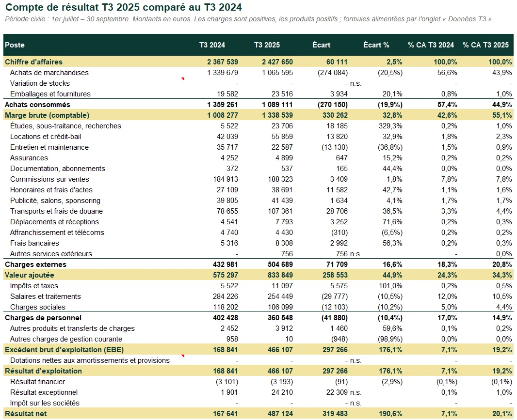
Task: Click the 'Poste' column header
Action: click(15, 45)
